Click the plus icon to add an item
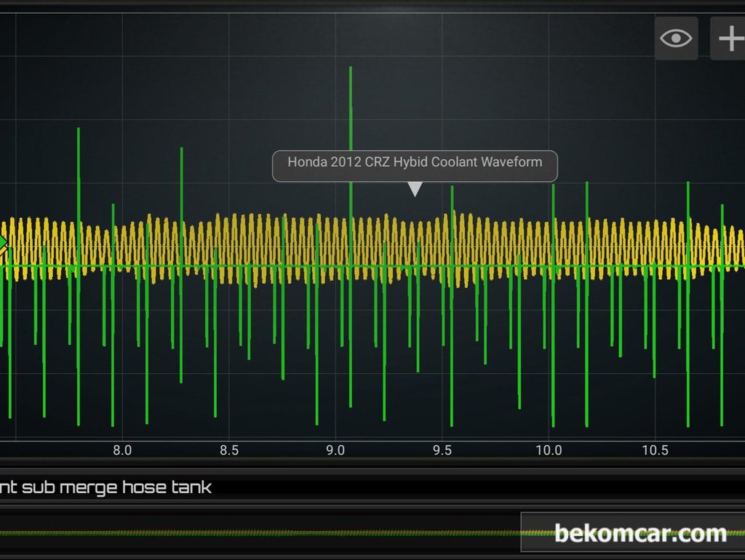 pyautogui.click(x=729, y=39)
